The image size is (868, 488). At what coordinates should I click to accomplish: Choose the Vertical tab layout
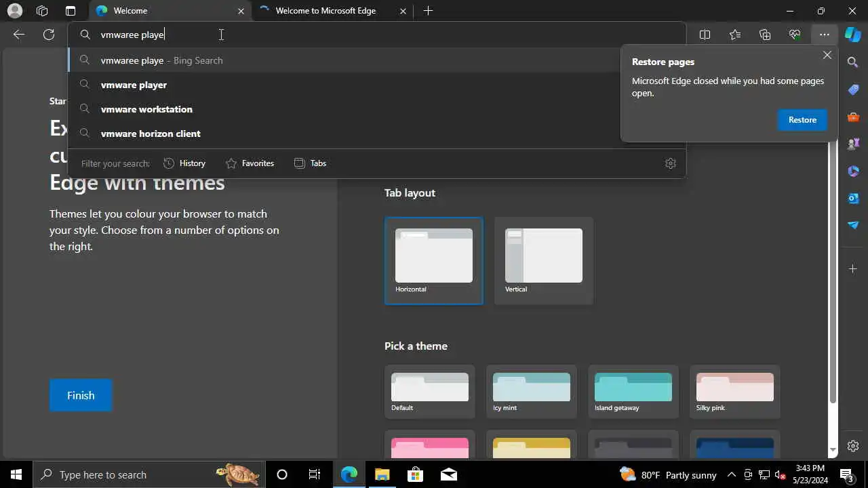point(544,261)
